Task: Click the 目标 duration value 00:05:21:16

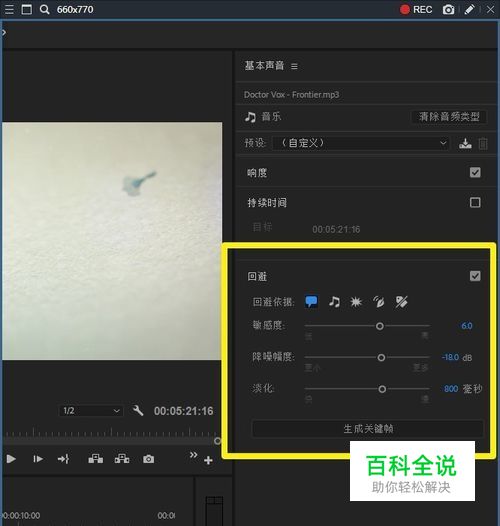Action: tap(336, 229)
